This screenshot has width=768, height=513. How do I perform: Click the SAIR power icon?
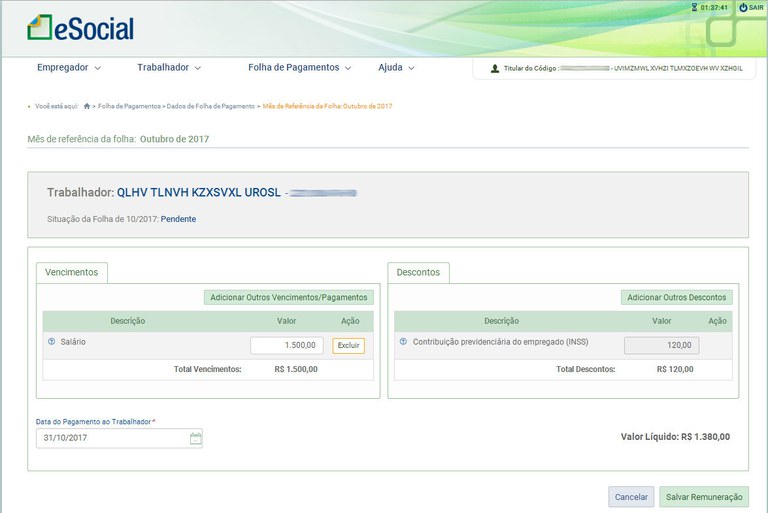click(x=743, y=7)
